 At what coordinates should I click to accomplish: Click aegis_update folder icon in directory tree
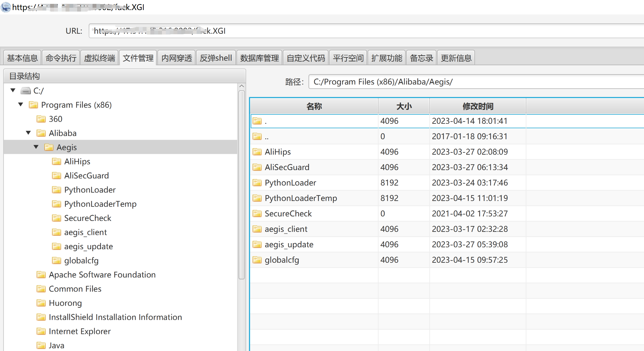56,246
